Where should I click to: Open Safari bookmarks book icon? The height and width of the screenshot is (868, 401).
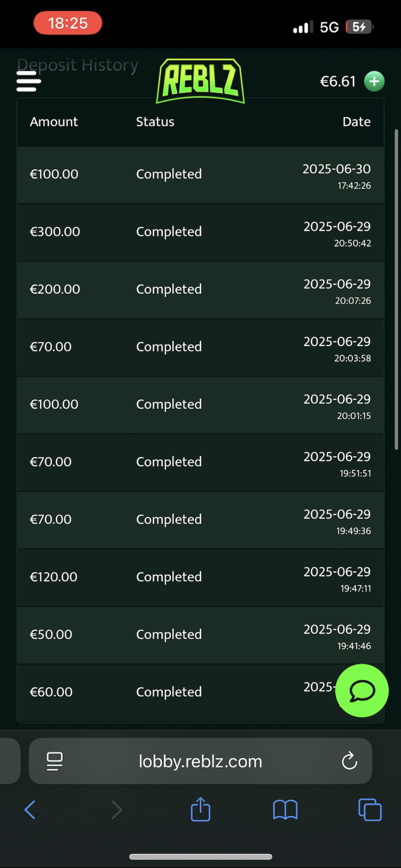[285, 810]
